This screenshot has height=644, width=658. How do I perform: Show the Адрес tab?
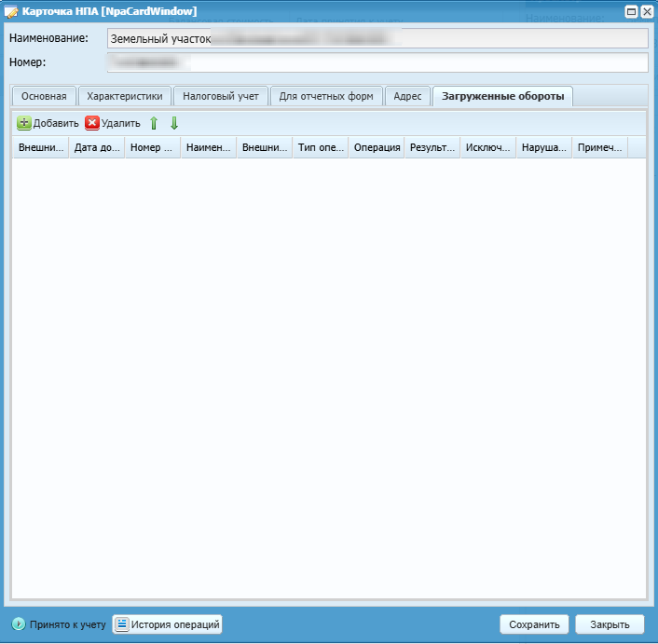pyautogui.click(x=407, y=96)
